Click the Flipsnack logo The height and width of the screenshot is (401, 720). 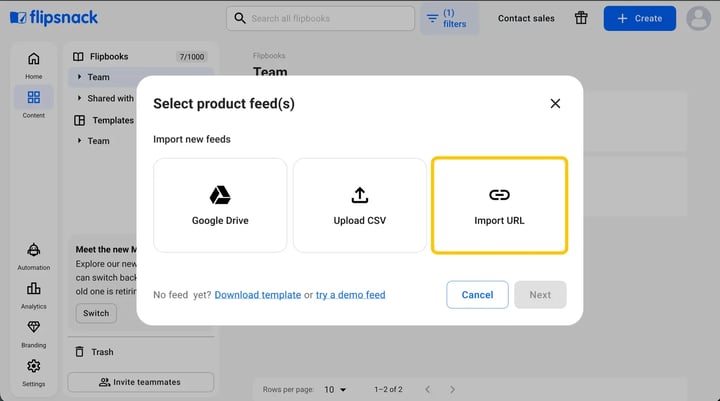tap(54, 18)
